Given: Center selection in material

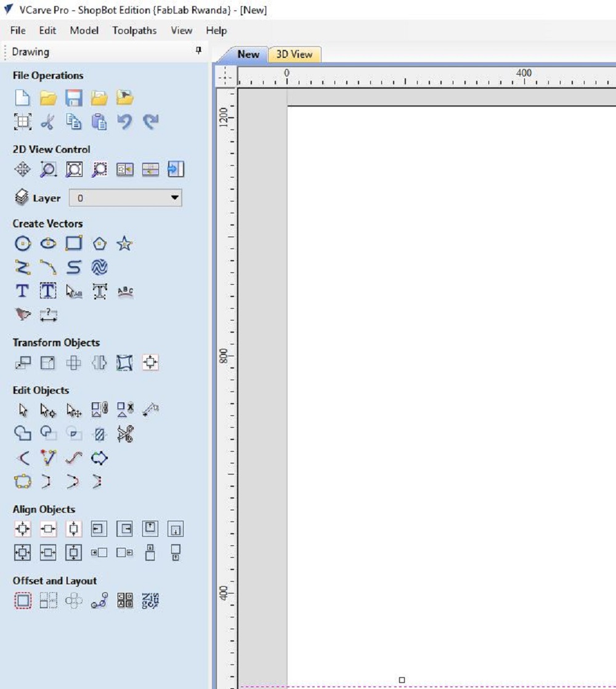Looking at the screenshot, I should 22,529.
